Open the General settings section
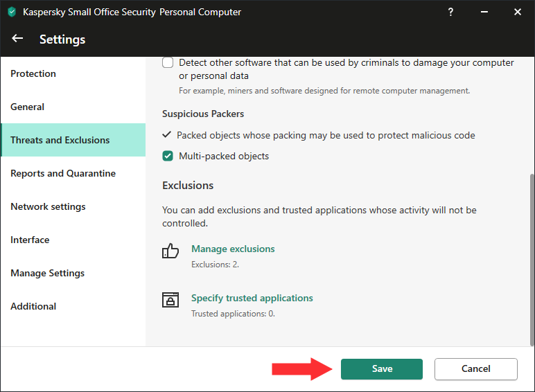This screenshot has height=392, width=535. coord(73,107)
